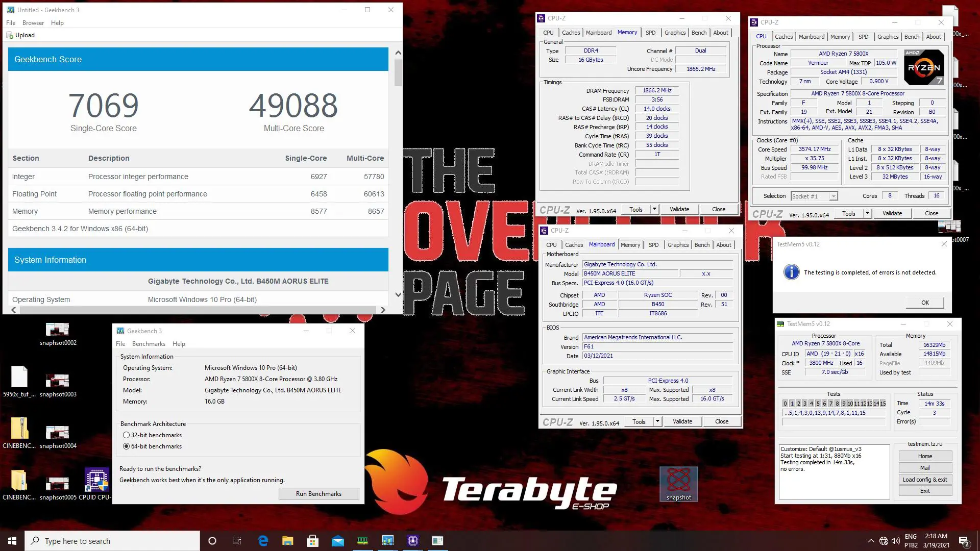Select the snaphsot0005 desktop icon

58,488
